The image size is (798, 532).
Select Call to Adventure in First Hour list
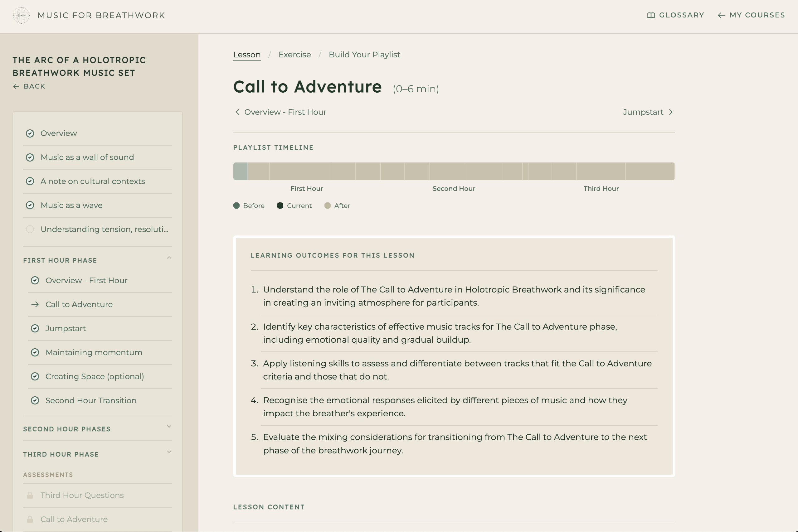[100, 304]
